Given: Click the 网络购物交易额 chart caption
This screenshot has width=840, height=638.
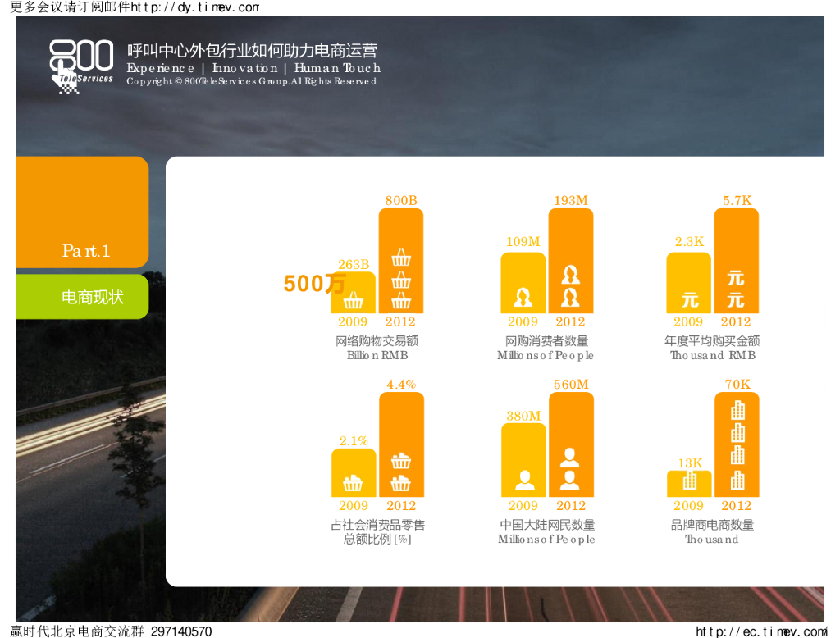Looking at the screenshot, I should pos(377,340).
